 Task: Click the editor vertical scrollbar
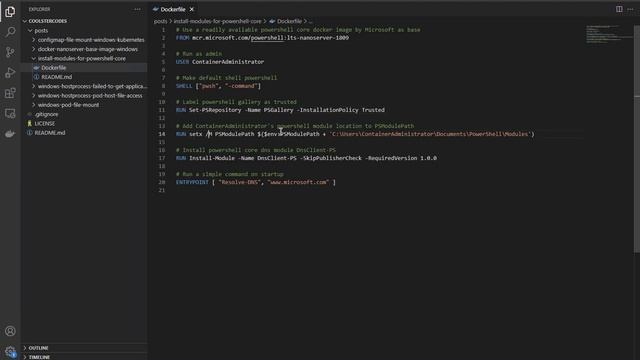point(637,139)
